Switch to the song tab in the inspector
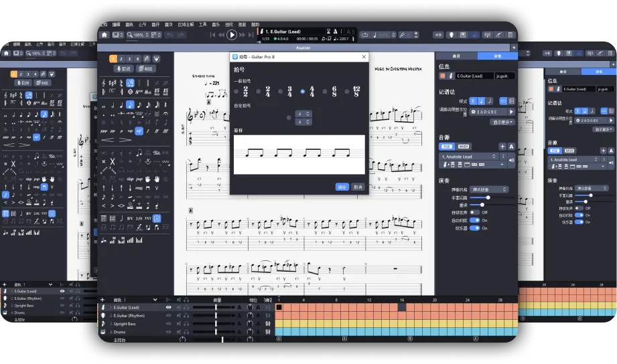The image size is (617, 364). point(456,56)
